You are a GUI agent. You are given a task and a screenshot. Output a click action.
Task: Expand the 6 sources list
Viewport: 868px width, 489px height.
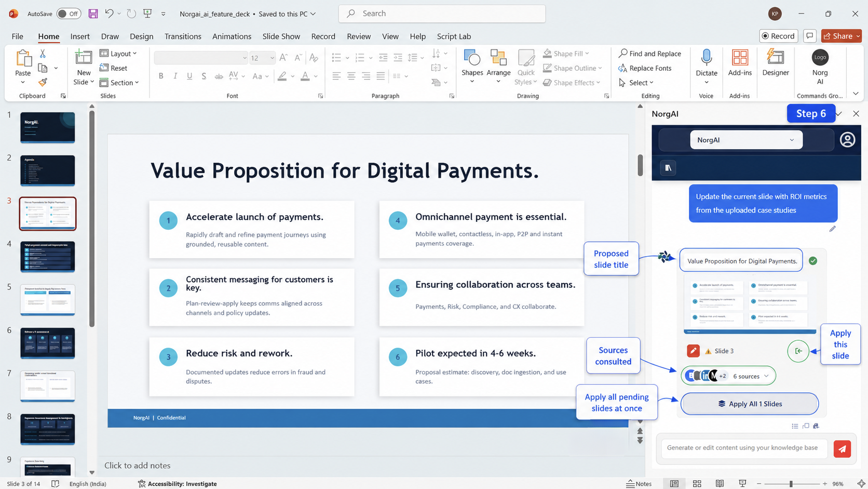728,376
